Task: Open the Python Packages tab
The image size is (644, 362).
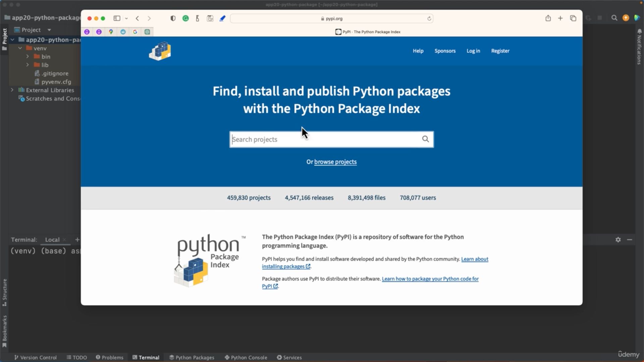Action: [192, 357]
